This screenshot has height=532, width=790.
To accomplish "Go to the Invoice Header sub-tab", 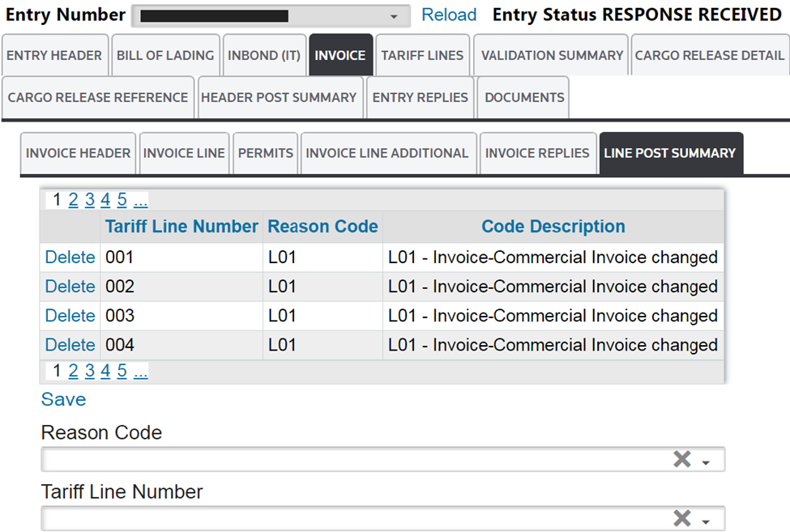I will pos(78,153).
